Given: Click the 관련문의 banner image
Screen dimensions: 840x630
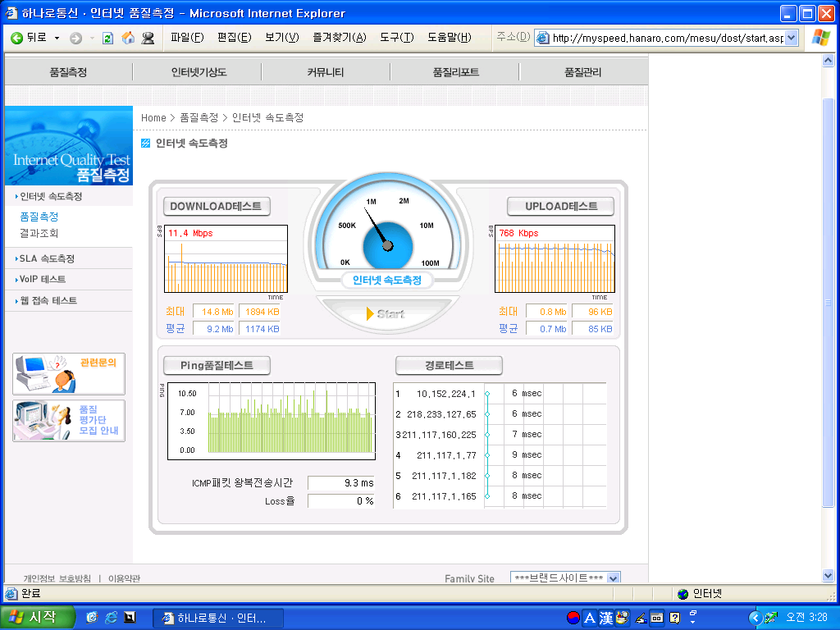Looking at the screenshot, I should click(69, 374).
